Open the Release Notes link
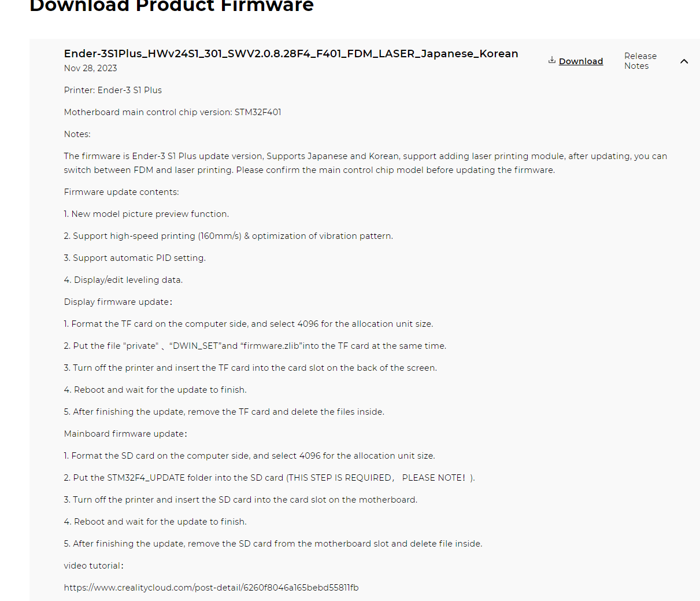Image resolution: width=700 pixels, height=601 pixels. point(640,61)
